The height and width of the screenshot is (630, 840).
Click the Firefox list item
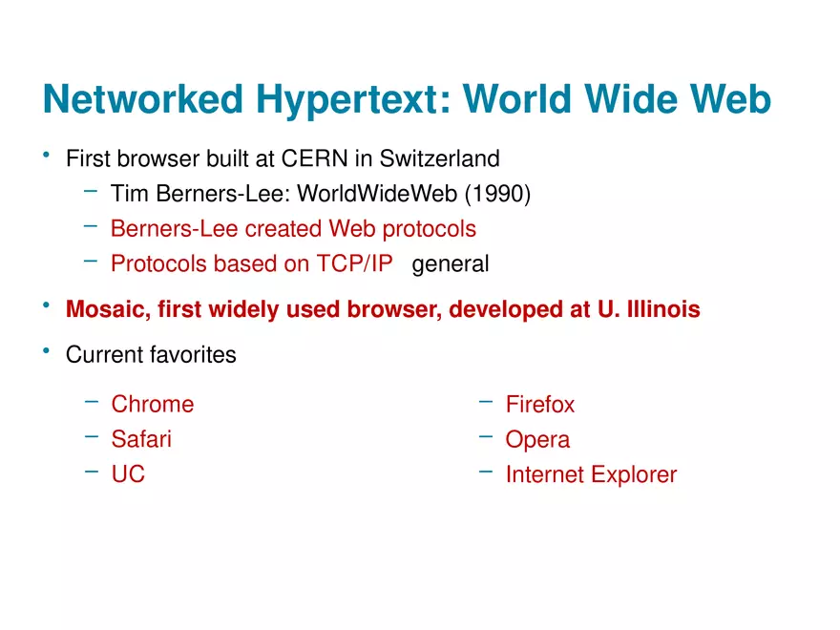(x=540, y=405)
